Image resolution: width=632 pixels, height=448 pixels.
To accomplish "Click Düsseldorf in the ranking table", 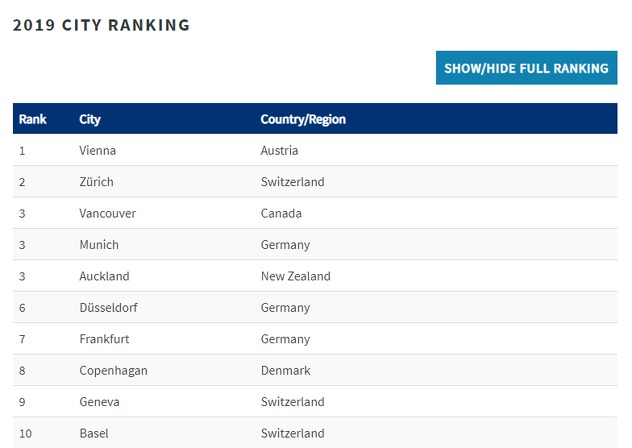I will (111, 308).
